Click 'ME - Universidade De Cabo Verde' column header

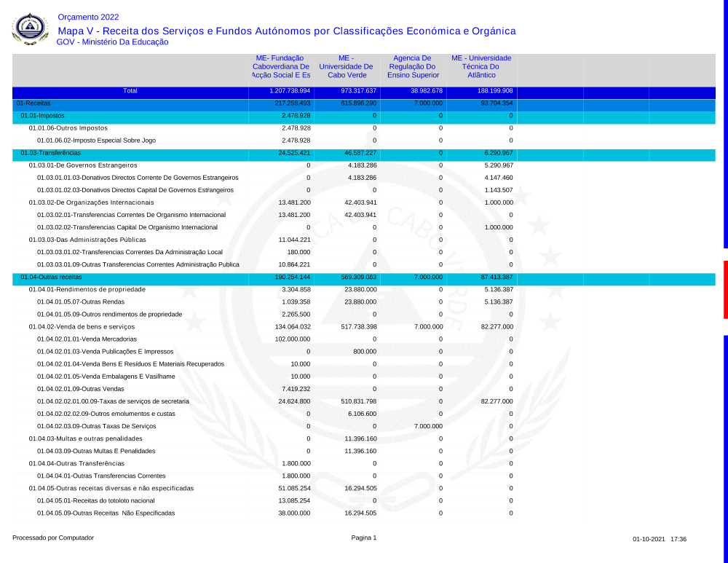coord(346,66)
